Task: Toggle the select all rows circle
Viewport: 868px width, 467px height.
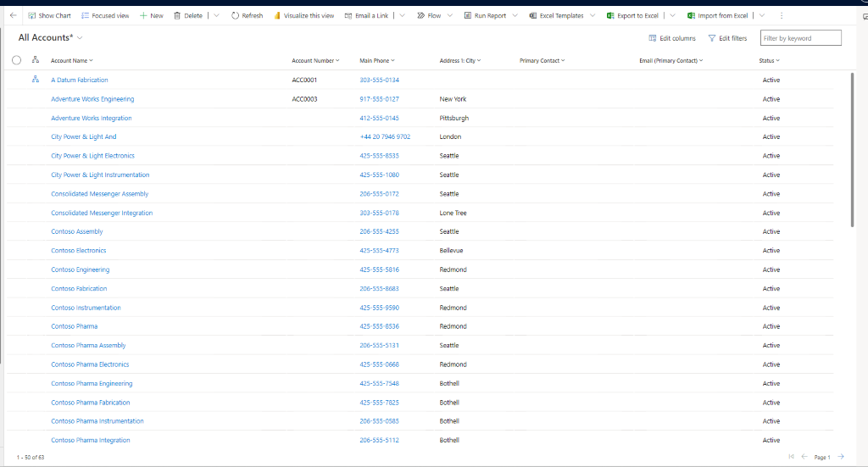Action: pos(16,60)
